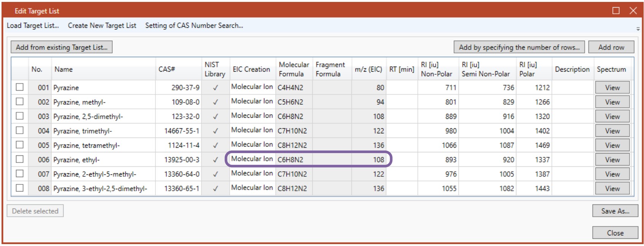Maximize the Edit Target List window
Screen dimensions: 644x246
coord(616,11)
